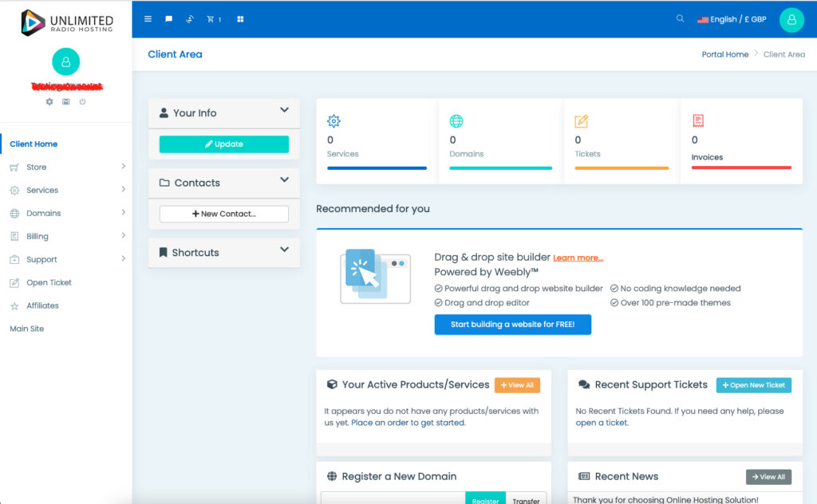Click the search magnifier icon
Screen dimensions: 817x504
point(680,18)
